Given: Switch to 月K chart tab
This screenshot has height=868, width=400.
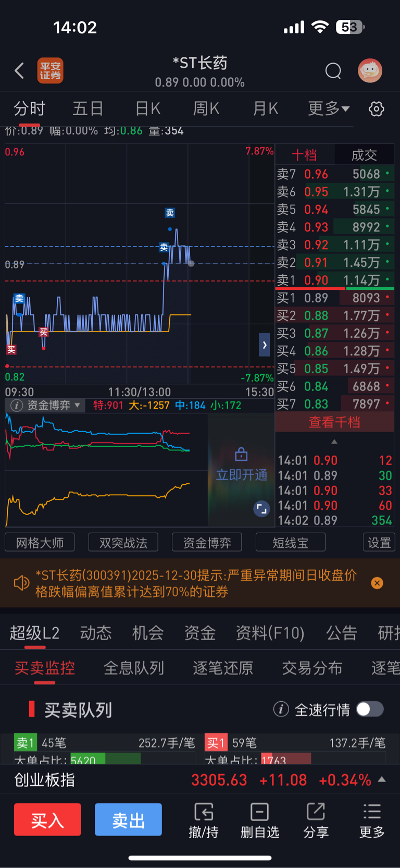Looking at the screenshot, I should [266, 108].
